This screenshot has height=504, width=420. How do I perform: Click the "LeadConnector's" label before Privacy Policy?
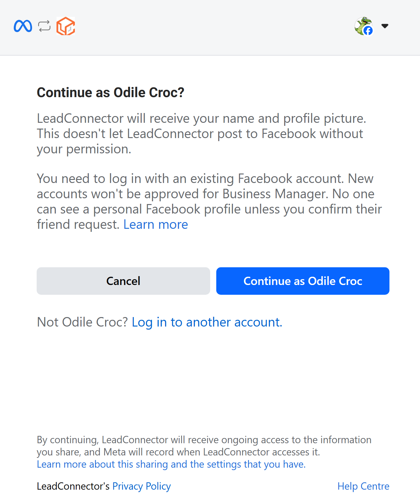pyautogui.click(x=73, y=486)
